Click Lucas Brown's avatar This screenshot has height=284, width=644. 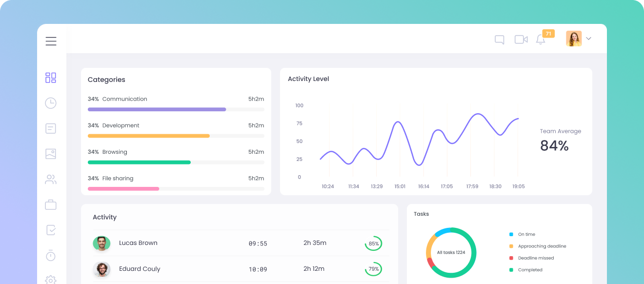pyautogui.click(x=101, y=243)
